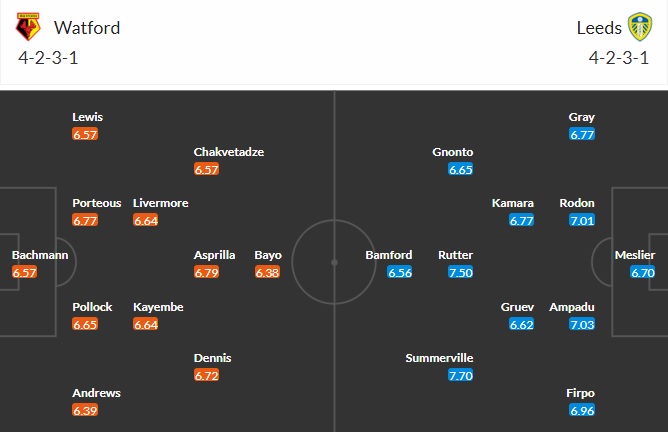This screenshot has width=668, height=432.
Task: Select player Porteous on the pitch
Action: tap(96, 203)
